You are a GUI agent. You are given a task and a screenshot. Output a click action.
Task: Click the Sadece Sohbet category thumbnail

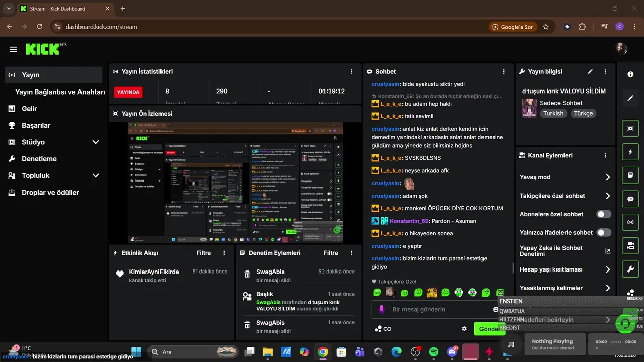click(x=529, y=108)
